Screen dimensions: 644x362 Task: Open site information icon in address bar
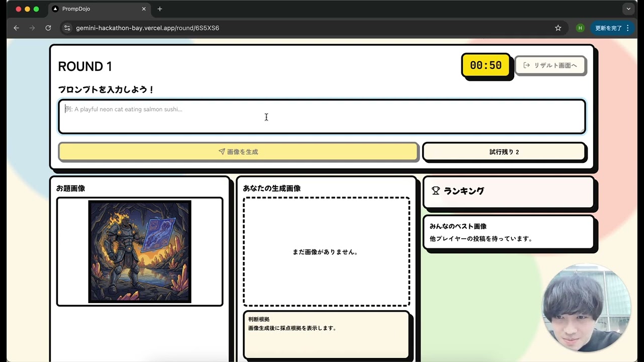point(67,28)
